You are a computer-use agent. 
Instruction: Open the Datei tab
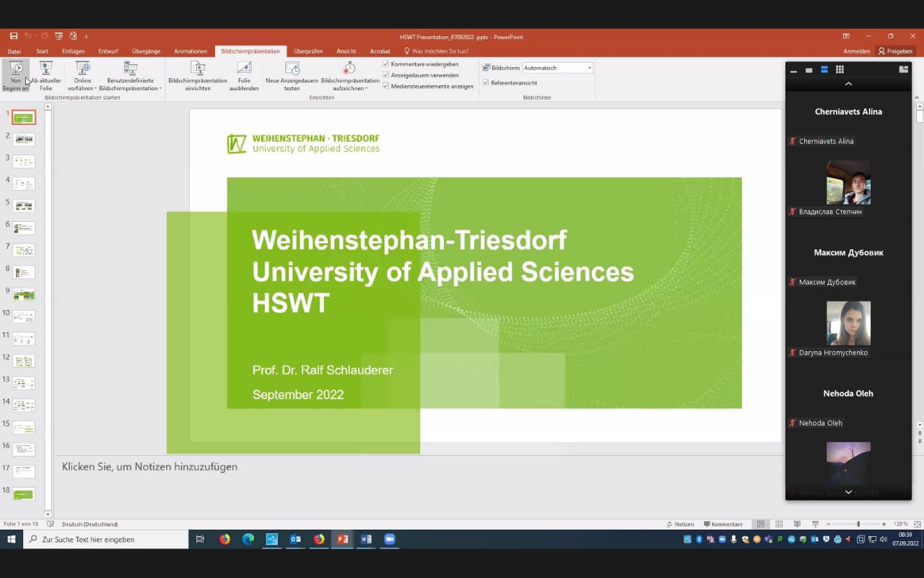(14, 51)
